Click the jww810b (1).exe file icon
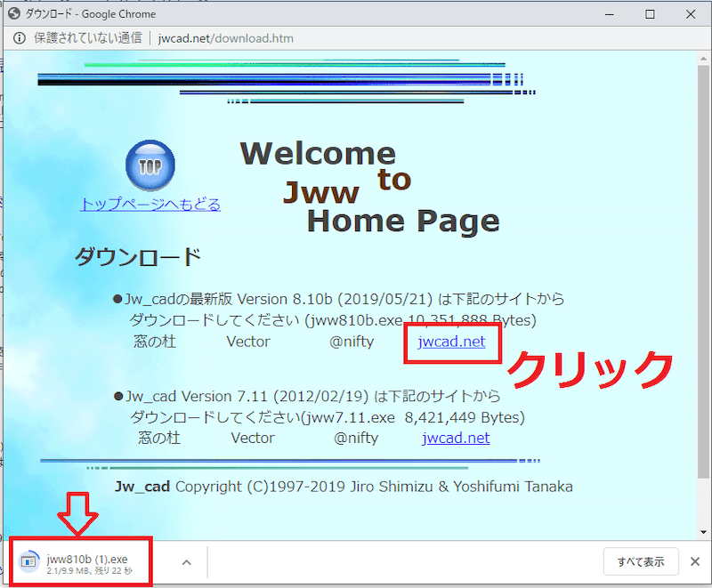Viewport: 712px width, 588px height. [x=29, y=561]
